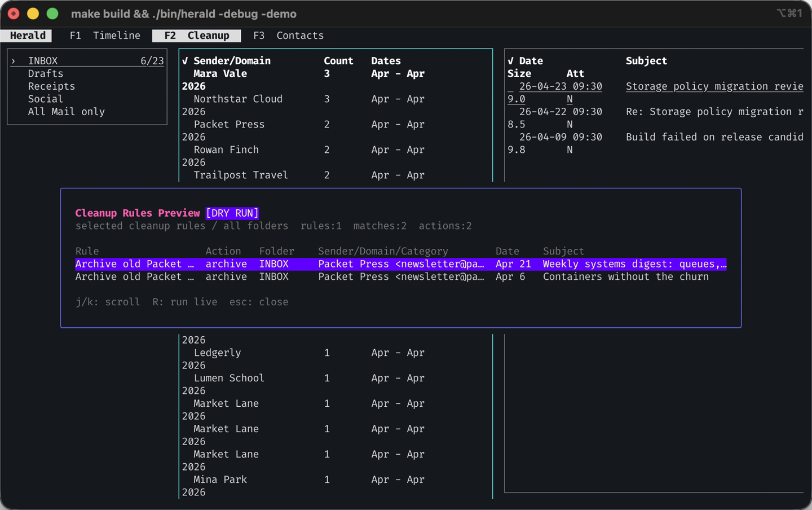Open the Social folder

pyautogui.click(x=46, y=99)
